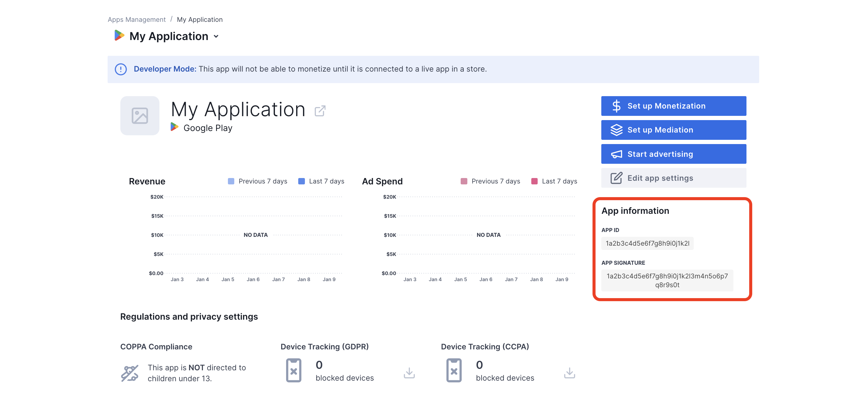This screenshot has width=868, height=407.
Task: Click the Set up Monetization button
Action: point(673,106)
